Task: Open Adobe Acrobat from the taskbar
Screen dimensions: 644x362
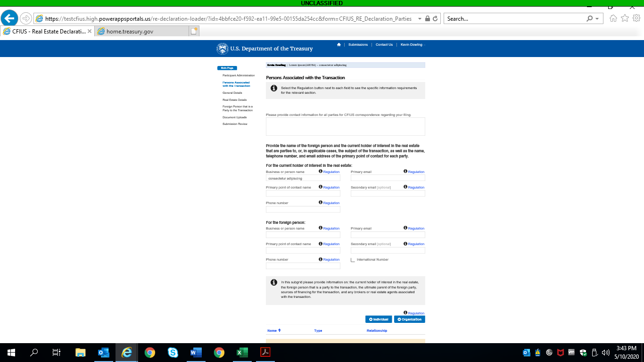Action: point(265,353)
